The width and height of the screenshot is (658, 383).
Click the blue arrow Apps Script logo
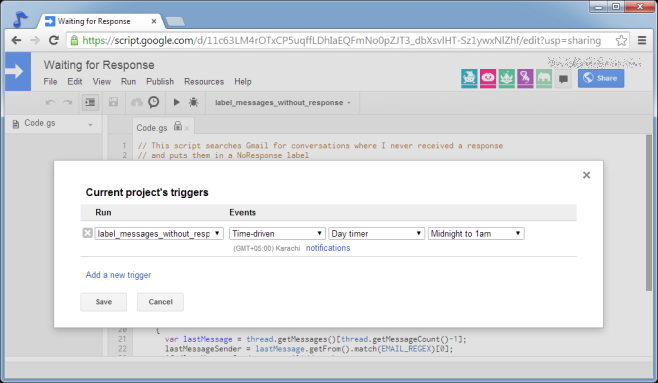click(18, 71)
